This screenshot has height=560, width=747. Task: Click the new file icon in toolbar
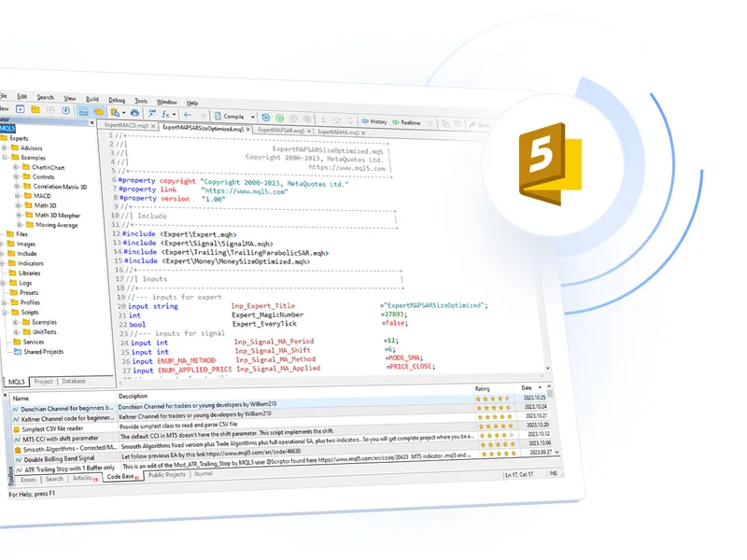click(20, 109)
